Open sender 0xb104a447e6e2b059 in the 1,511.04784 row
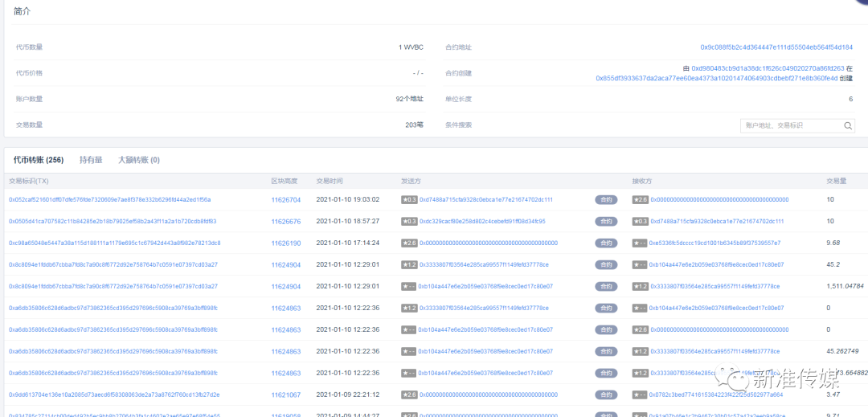Image resolution: width=868 pixels, height=417 pixels. tap(485, 287)
